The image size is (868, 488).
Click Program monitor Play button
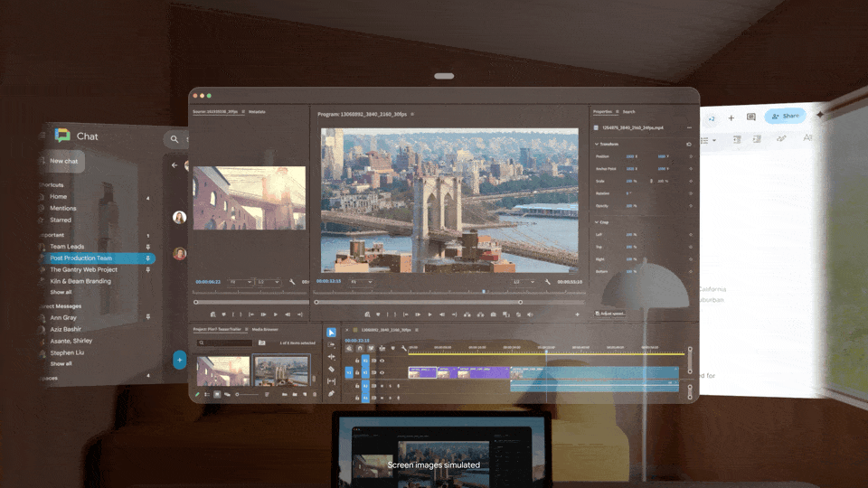pyautogui.click(x=430, y=314)
